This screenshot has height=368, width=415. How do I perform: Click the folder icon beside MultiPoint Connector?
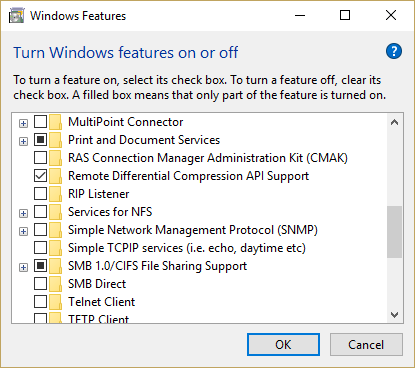coord(55,122)
